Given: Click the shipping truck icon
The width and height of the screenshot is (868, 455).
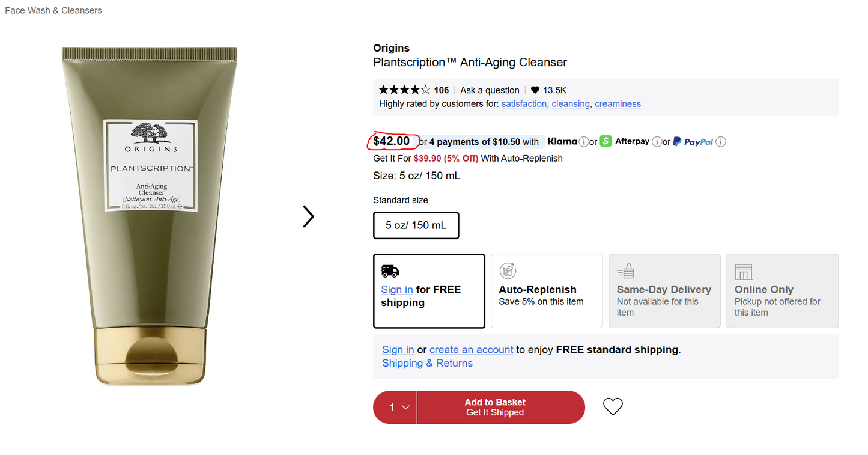Looking at the screenshot, I should [390, 270].
